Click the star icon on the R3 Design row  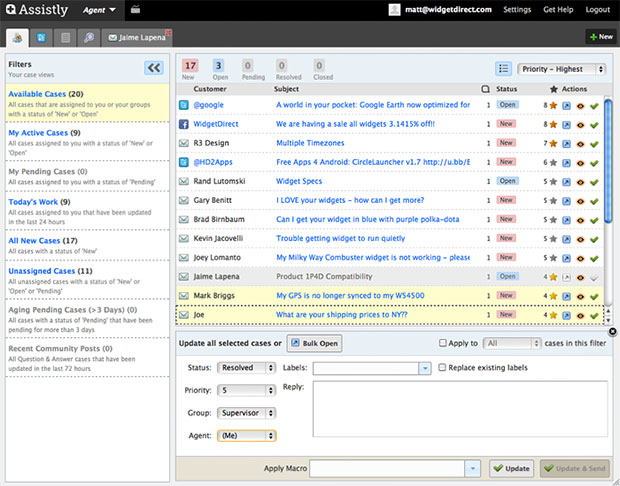(x=553, y=143)
